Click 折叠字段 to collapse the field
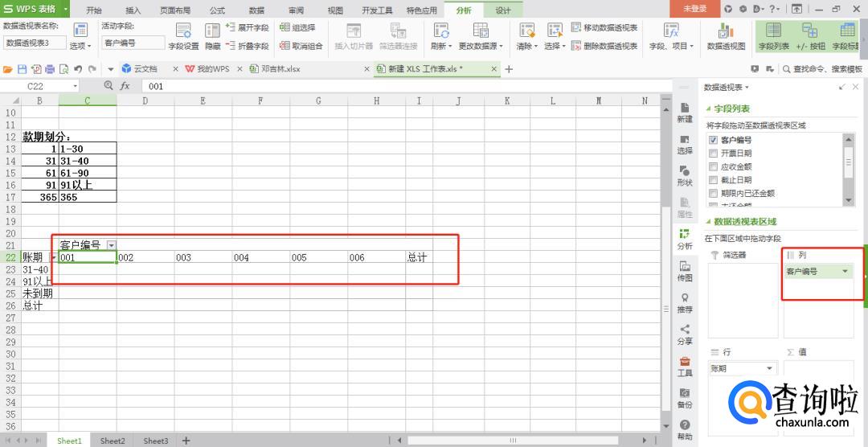This screenshot has height=447, width=868. [x=248, y=46]
